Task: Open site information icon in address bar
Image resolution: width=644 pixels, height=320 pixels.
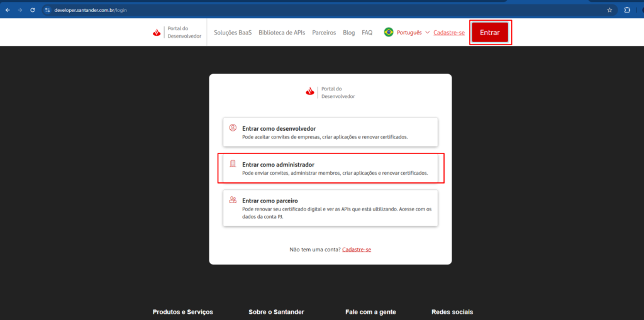Action: (x=47, y=10)
